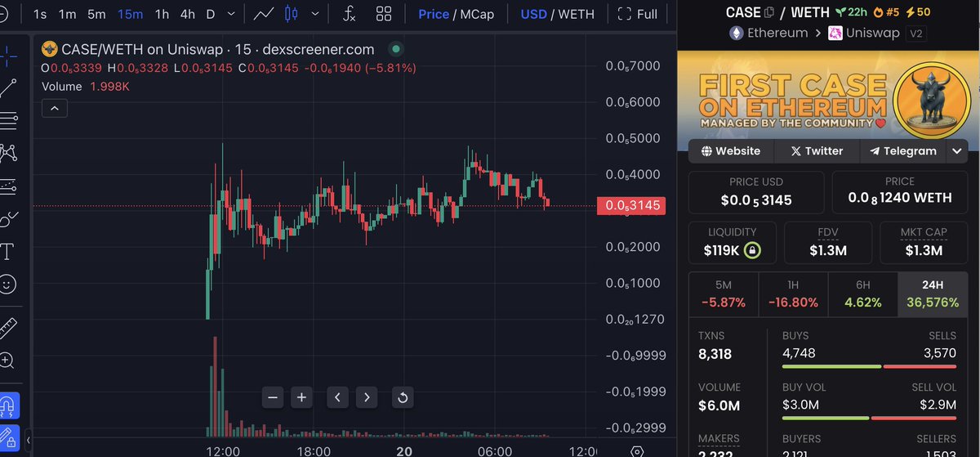980x457 pixels.
Task: Select the crosshair cursor tool
Action: 8,56
